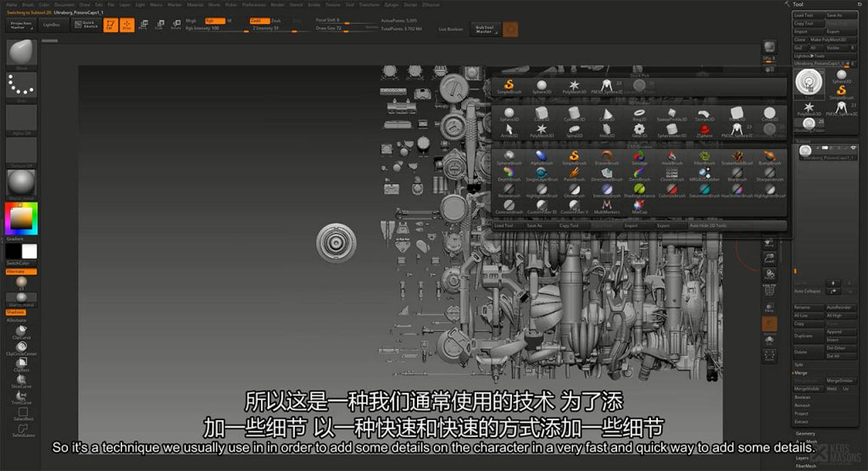The width and height of the screenshot is (868, 471).
Task: Pick the MultiMarkers tool
Action: pos(607,207)
